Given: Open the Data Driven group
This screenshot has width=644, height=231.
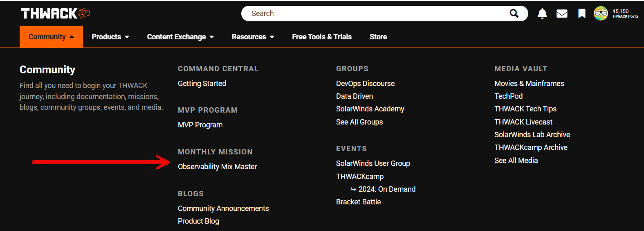Looking at the screenshot, I should coord(355,96).
